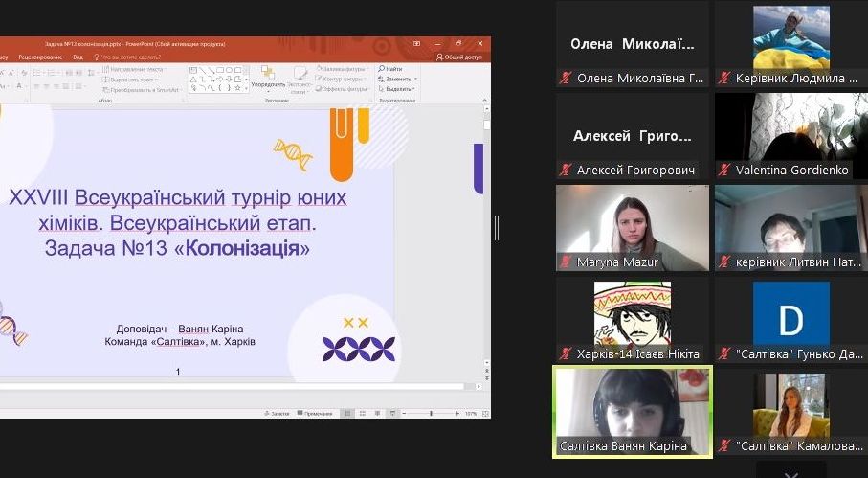
Task: Click the clear formatting icon
Action: (24, 73)
